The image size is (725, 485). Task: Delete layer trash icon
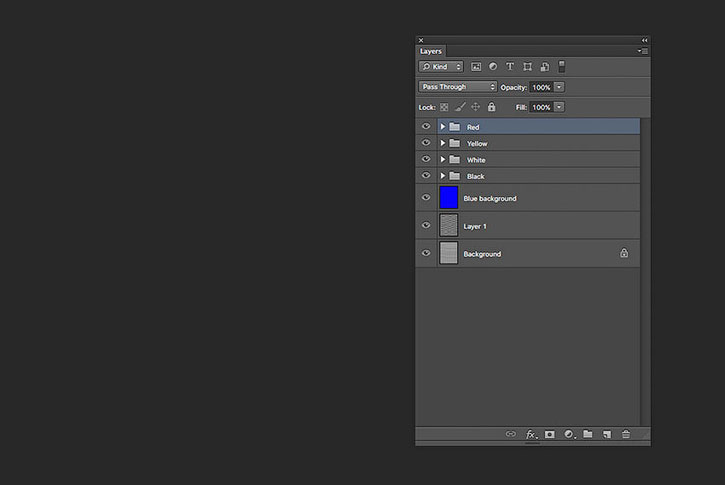click(626, 434)
